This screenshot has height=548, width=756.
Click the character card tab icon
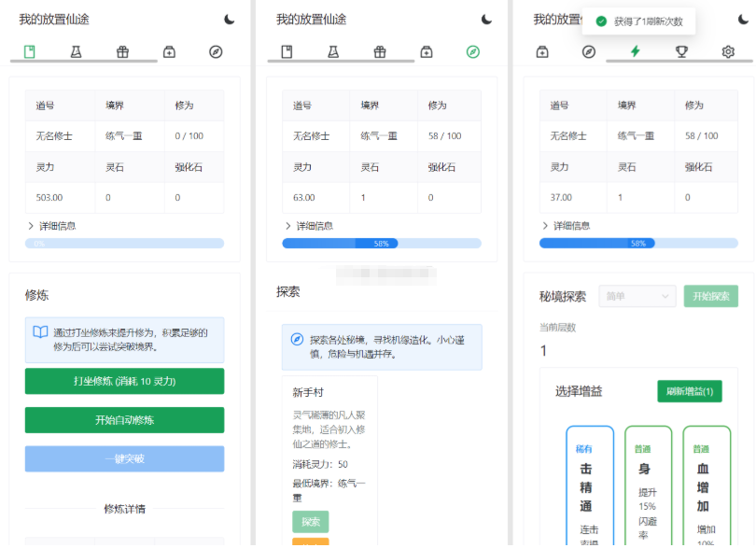pyautogui.click(x=29, y=53)
